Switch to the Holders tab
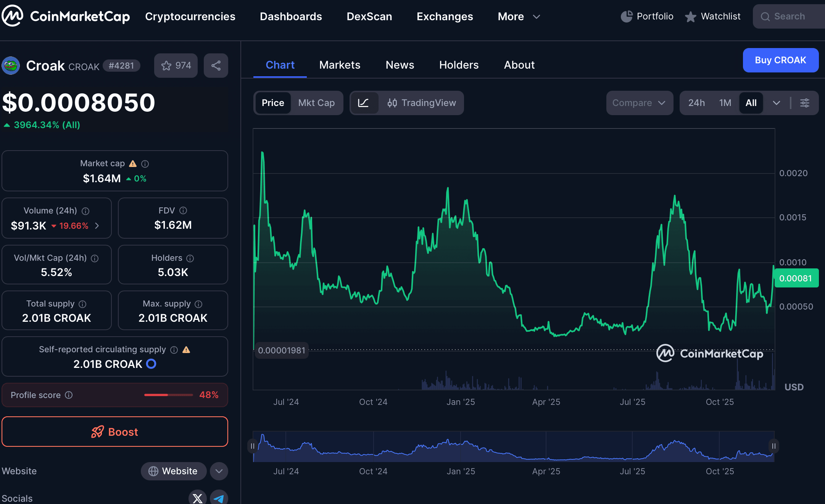 (459, 65)
